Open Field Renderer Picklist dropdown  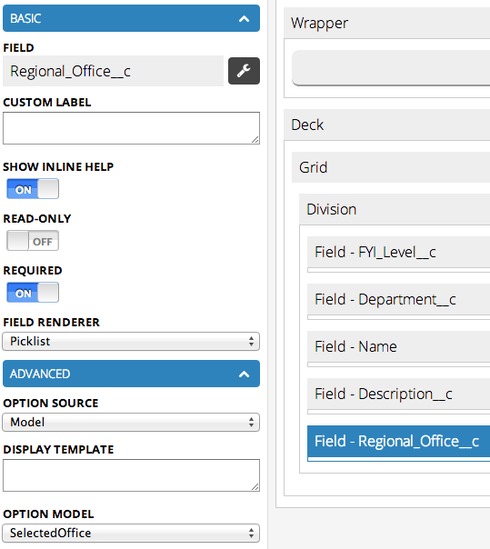pyautogui.click(x=131, y=341)
